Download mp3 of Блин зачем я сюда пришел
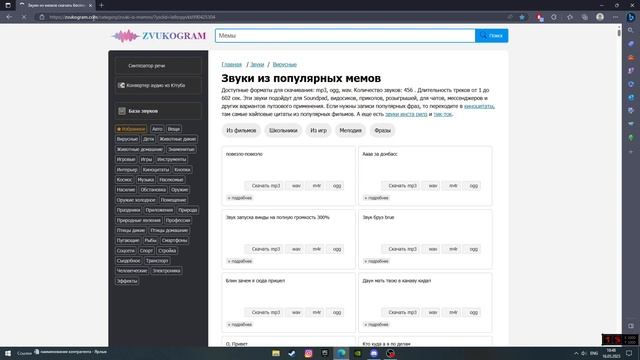This screenshot has height=360, width=640. coord(264,312)
